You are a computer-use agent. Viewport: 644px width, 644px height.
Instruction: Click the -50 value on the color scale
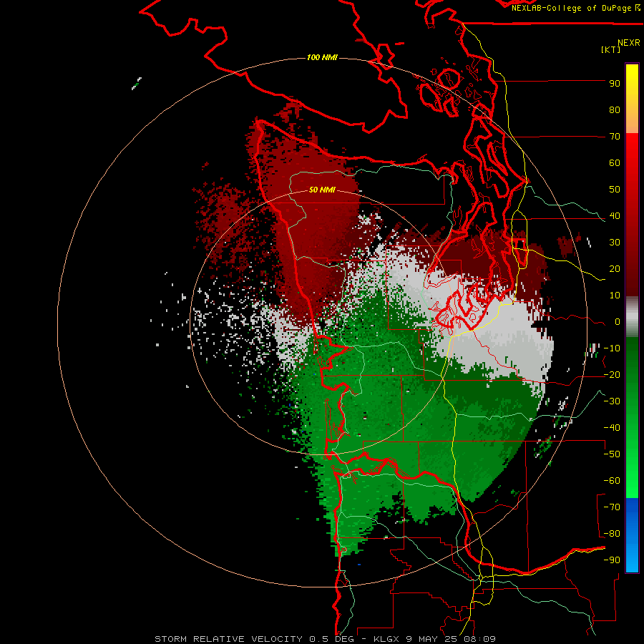612,454
